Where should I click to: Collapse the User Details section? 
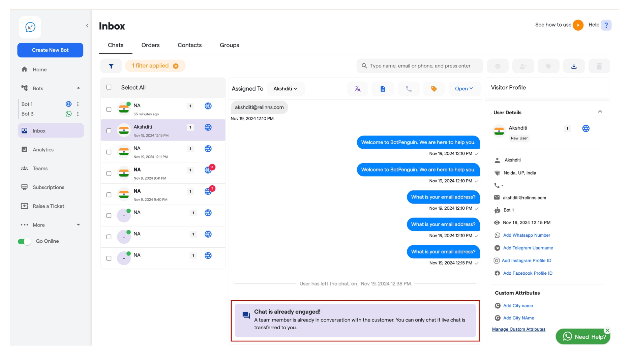(x=600, y=112)
